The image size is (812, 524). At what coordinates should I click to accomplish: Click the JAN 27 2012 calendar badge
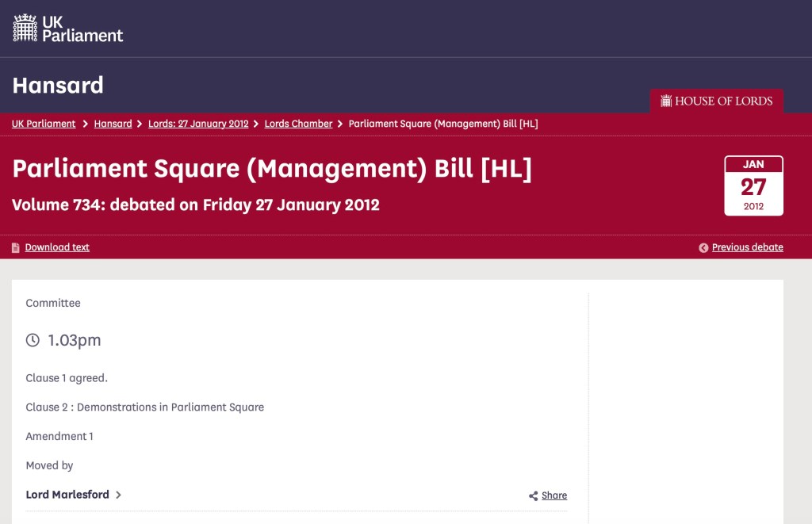click(x=753, y=186)
